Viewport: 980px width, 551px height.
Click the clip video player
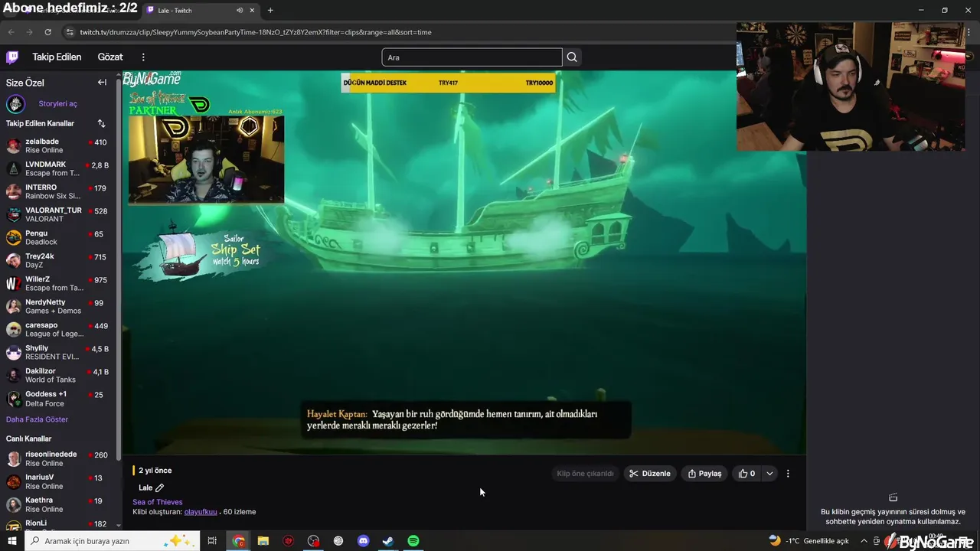pos(464,262)
